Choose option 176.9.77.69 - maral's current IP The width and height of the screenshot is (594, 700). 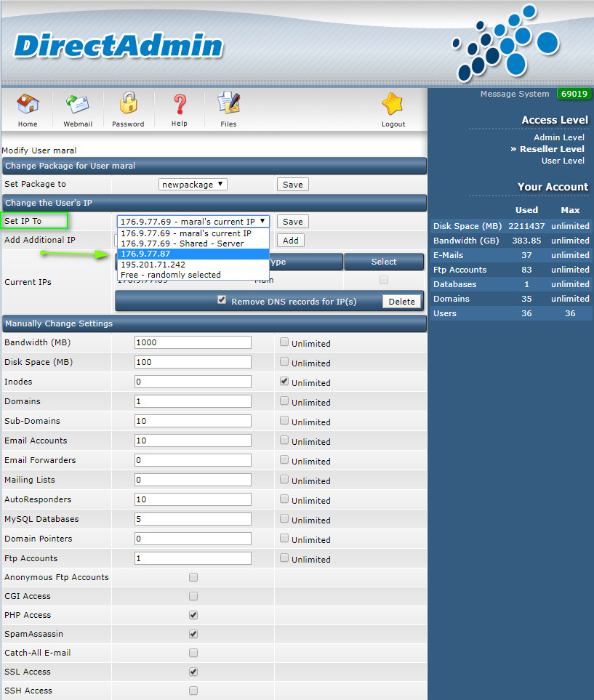click(193, 233)
